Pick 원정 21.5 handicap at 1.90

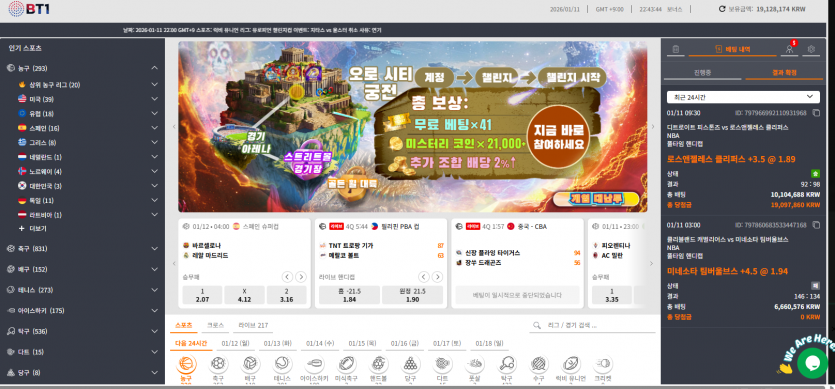click(412, 295)
